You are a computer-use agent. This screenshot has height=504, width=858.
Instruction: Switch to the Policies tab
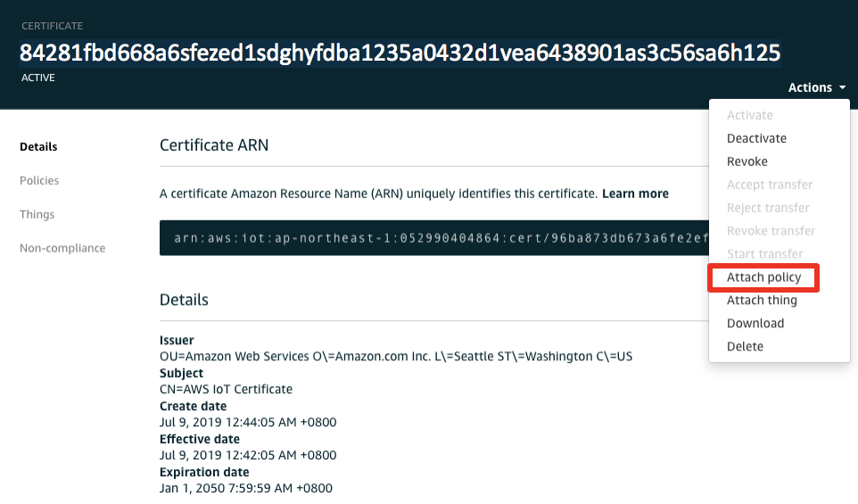click(x=39, y=180)
